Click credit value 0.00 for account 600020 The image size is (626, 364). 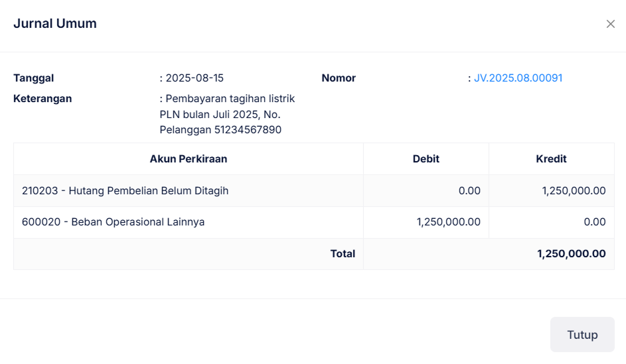pos(595,222)
